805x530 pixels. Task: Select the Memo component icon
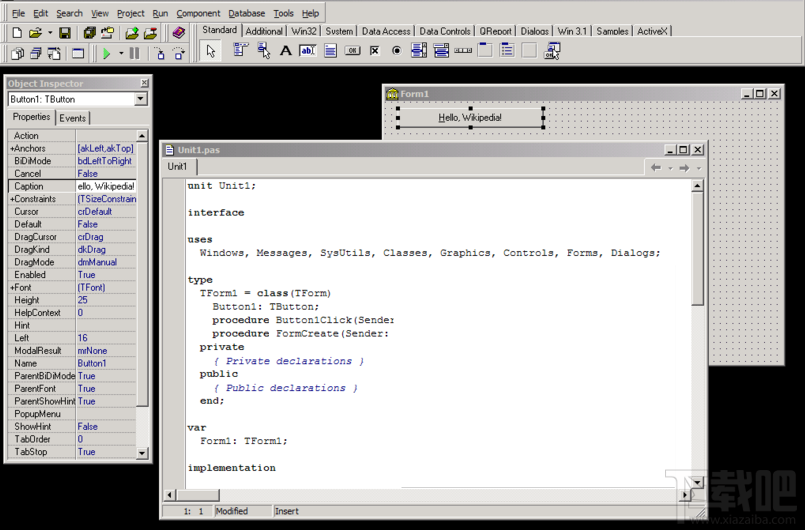tap(330, 50)
